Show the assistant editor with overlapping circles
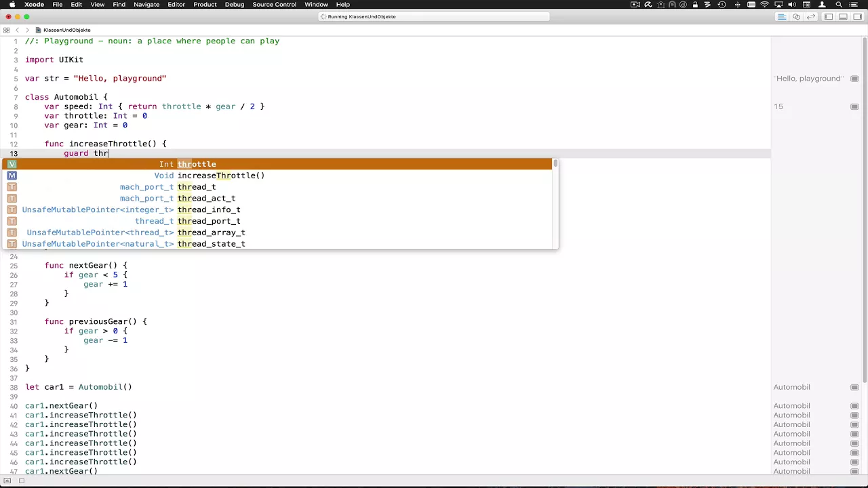The height and width of the screenshot is (488, 868). pos(797,16)
